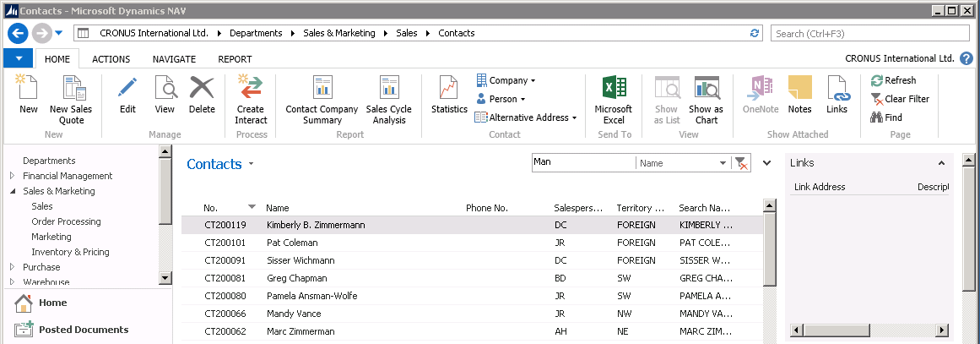
Task: Collapse the Links panel
Action: click(x=941, y=163)
